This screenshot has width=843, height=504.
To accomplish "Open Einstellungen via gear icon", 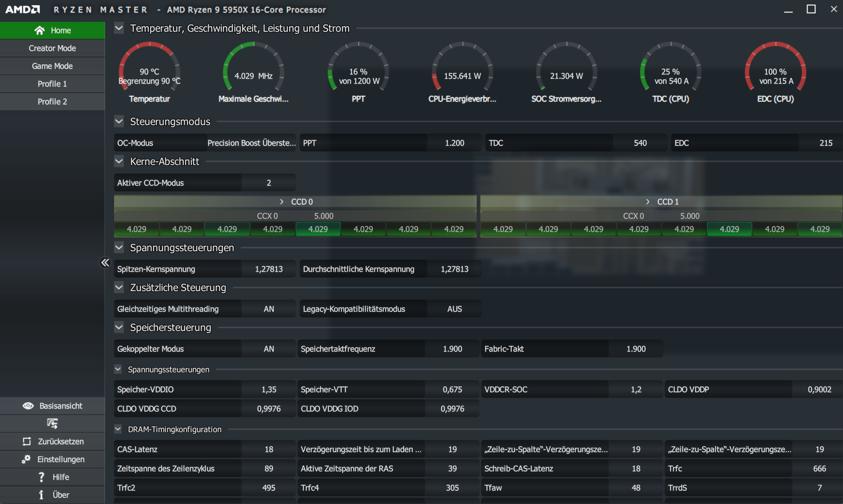I will click(26, 459).
